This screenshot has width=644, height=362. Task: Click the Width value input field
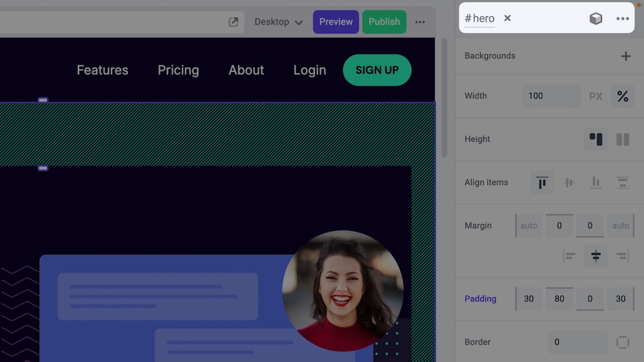tap(550, 96)
